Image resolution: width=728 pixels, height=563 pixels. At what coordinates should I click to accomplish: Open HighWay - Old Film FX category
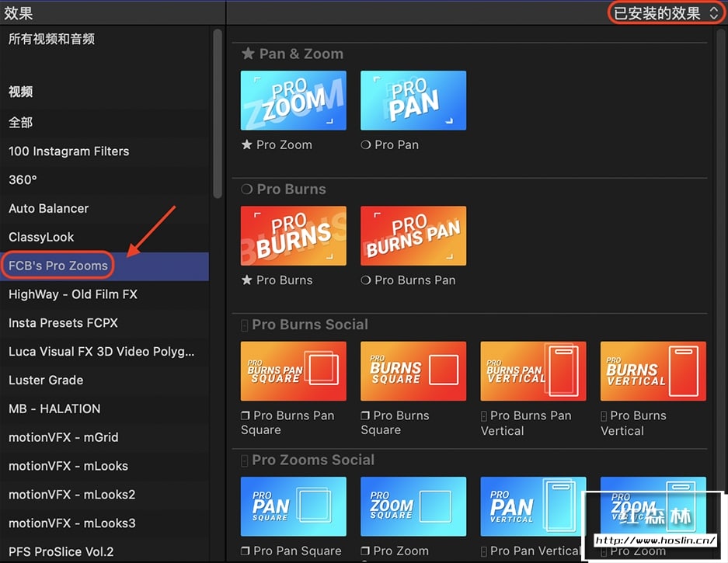(104, 294)
